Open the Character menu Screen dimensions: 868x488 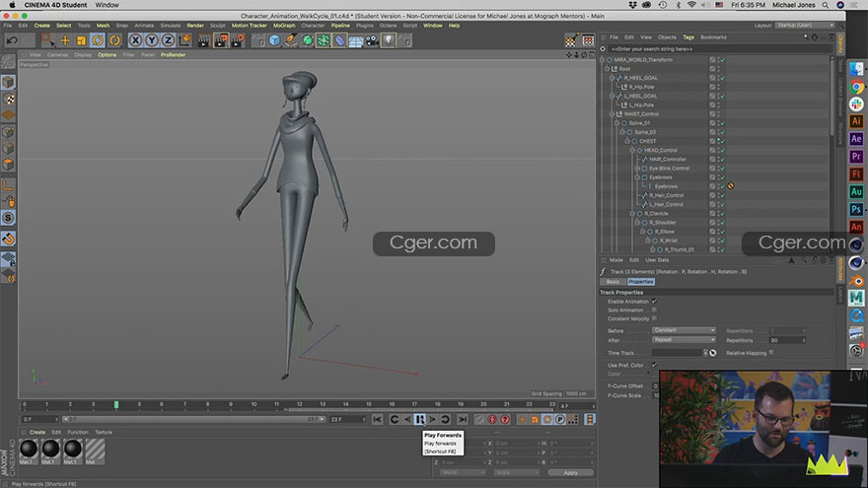pos(313,26)
